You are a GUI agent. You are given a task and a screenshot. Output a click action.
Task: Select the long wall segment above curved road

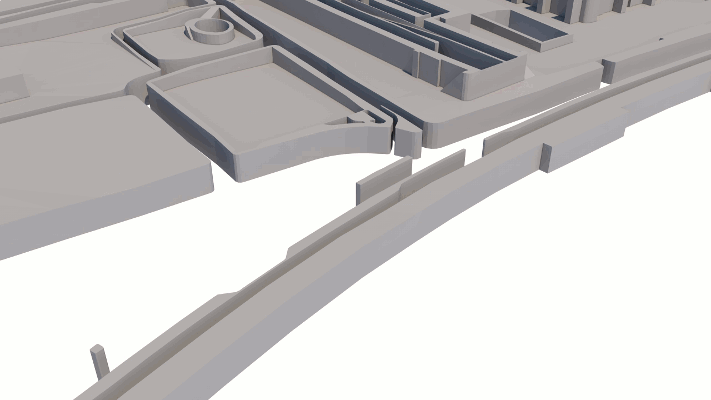coord(555,130)
